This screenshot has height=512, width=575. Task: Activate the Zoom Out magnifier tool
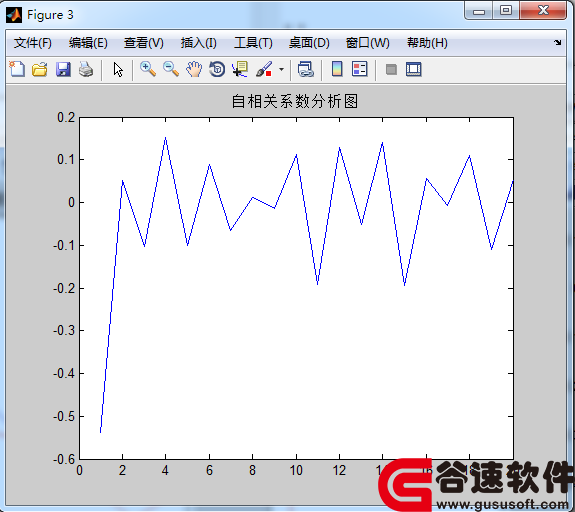(x=171, y=69)
